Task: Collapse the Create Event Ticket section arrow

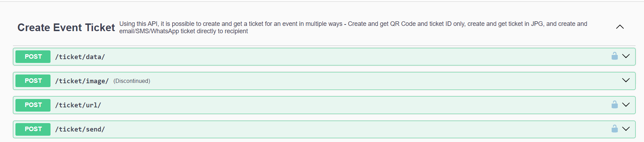Action: point(620,27)
